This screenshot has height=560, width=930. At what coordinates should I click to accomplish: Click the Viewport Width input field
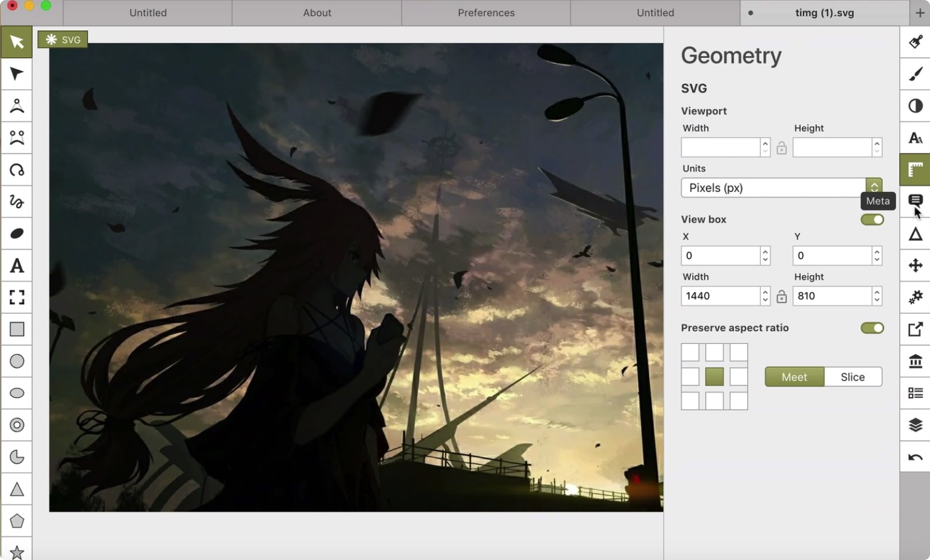pos(720,148)
